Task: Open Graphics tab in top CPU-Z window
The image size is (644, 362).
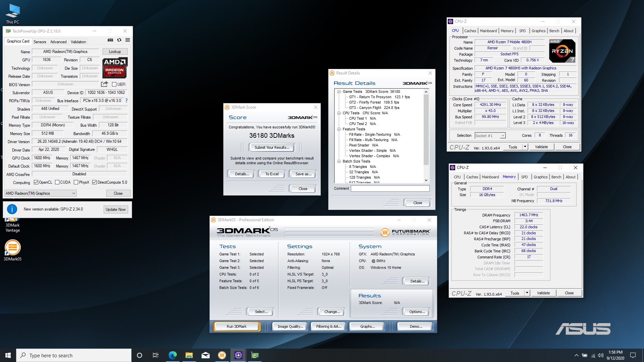Action: (538, 31)
